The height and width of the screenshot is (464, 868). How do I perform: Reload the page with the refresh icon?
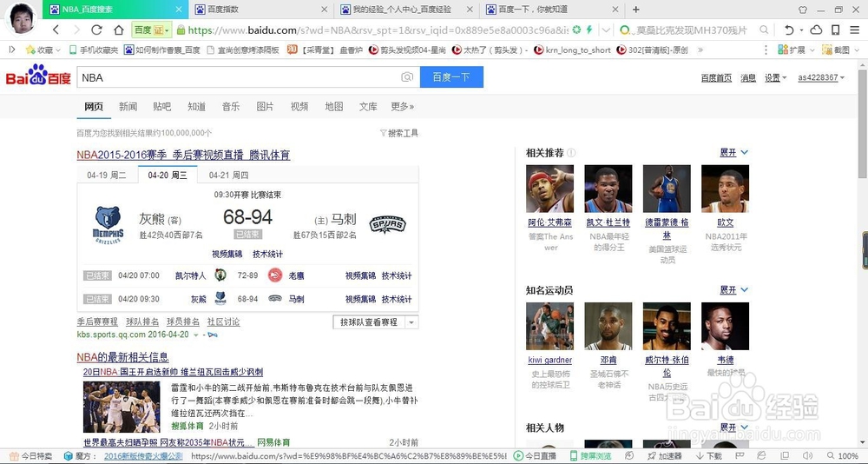click(x=97, y=30)
